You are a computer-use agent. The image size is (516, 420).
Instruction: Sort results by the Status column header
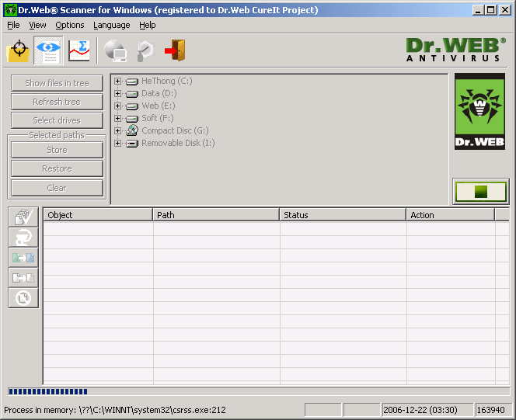[343, 215]
